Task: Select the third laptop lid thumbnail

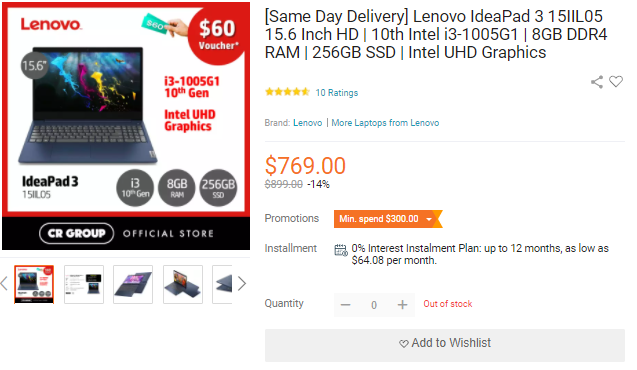Action: click(133, 284)
